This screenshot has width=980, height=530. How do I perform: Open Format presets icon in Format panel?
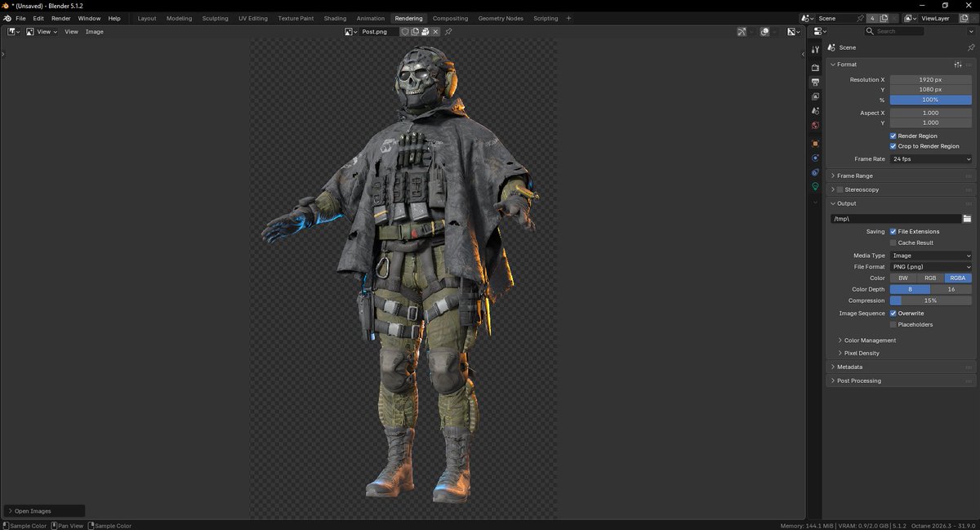click(x=957, y=64)
